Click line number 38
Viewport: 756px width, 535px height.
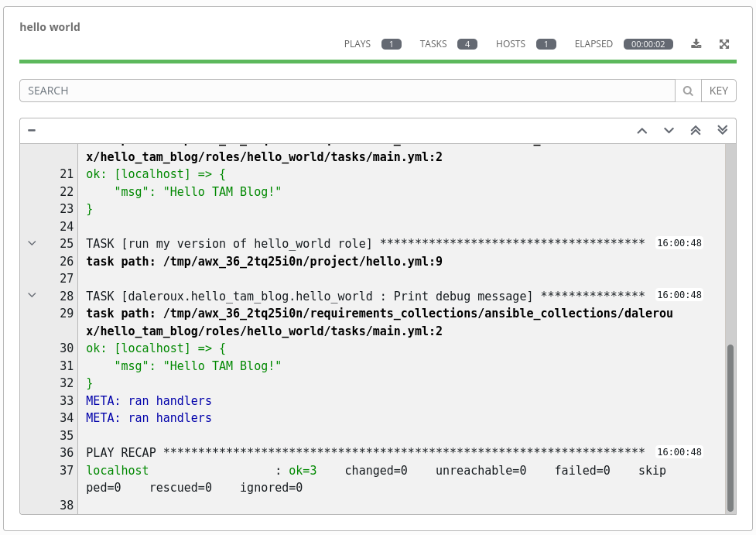tap(67, 505)
